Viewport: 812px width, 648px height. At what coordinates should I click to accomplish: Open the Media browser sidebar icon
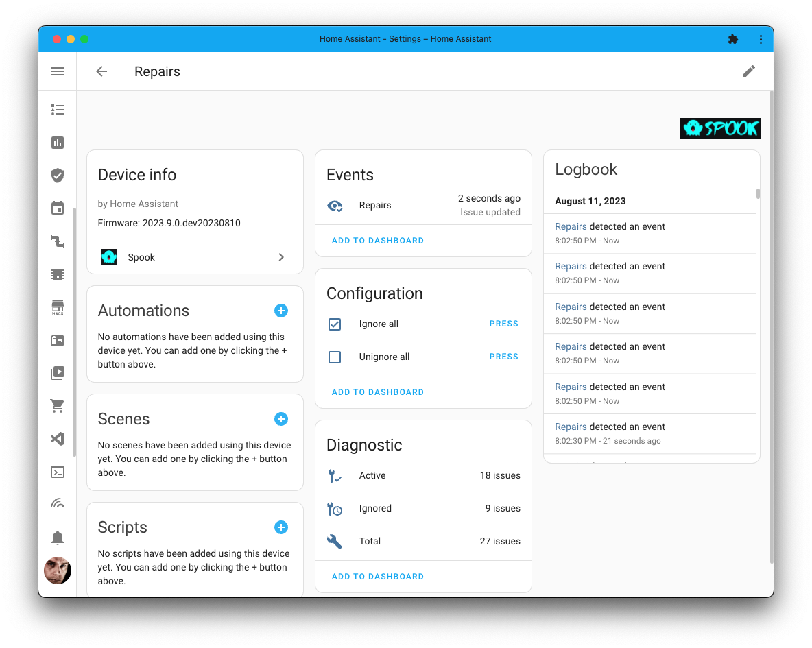[58, 373]
